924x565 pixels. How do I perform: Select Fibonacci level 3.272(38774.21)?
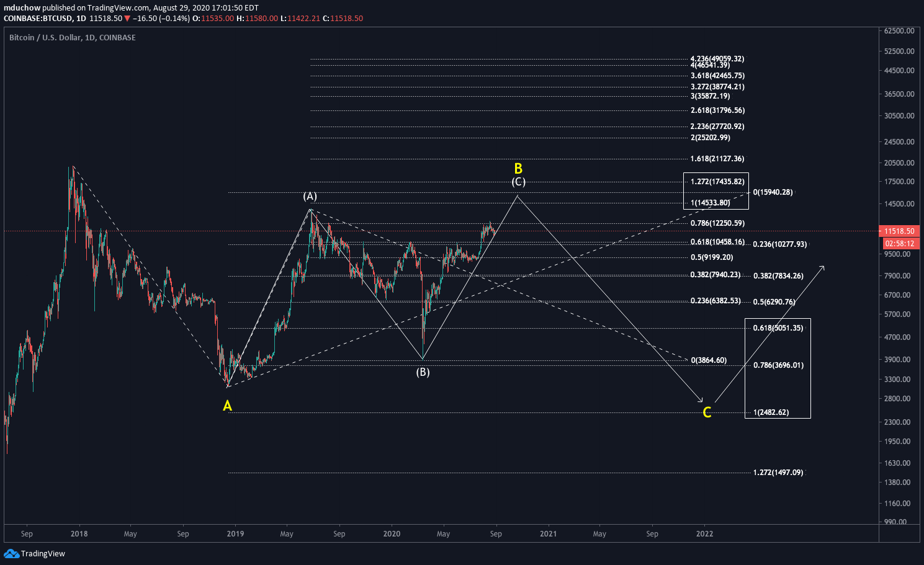tap(717, 87)
